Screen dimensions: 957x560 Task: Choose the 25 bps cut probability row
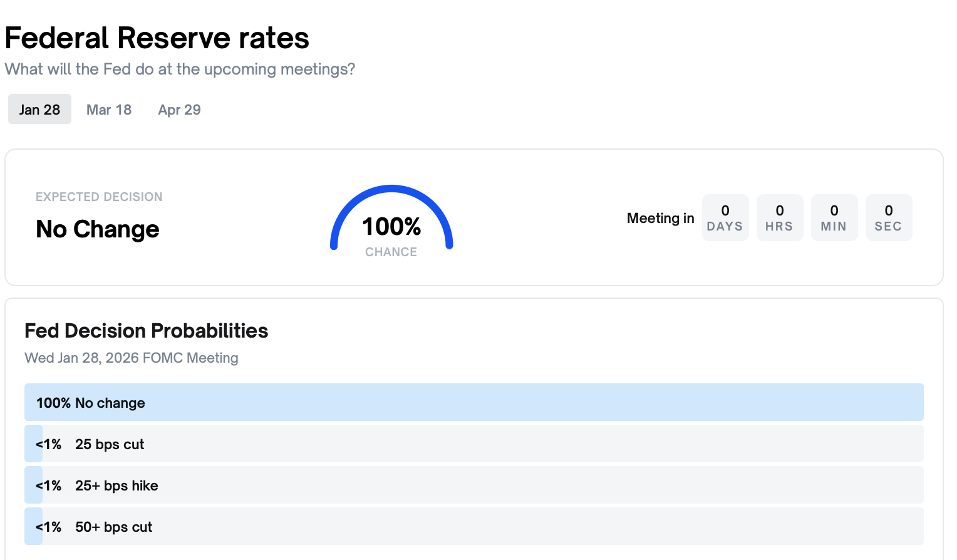pyautogui.click(x=473, y=443)
